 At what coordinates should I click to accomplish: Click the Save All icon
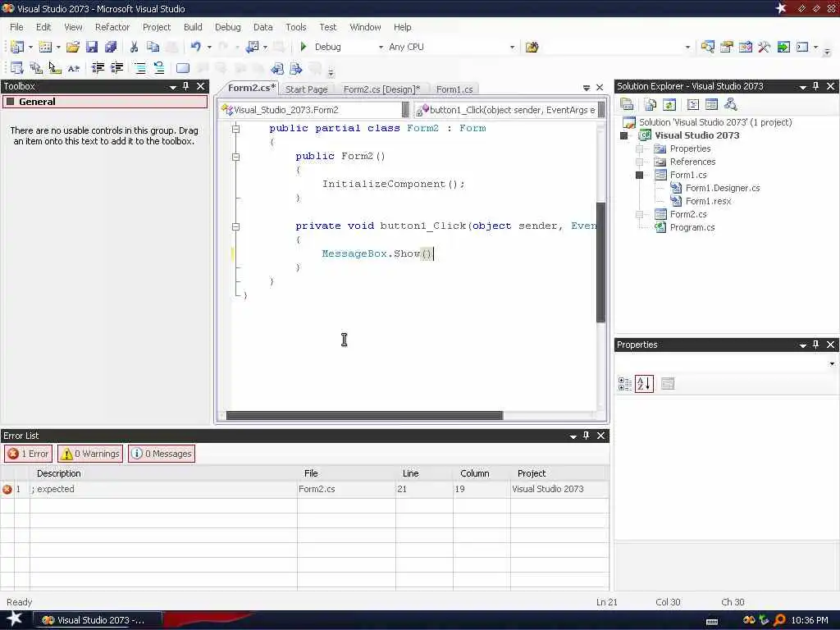pyautogui.click(x=111, y=47)
